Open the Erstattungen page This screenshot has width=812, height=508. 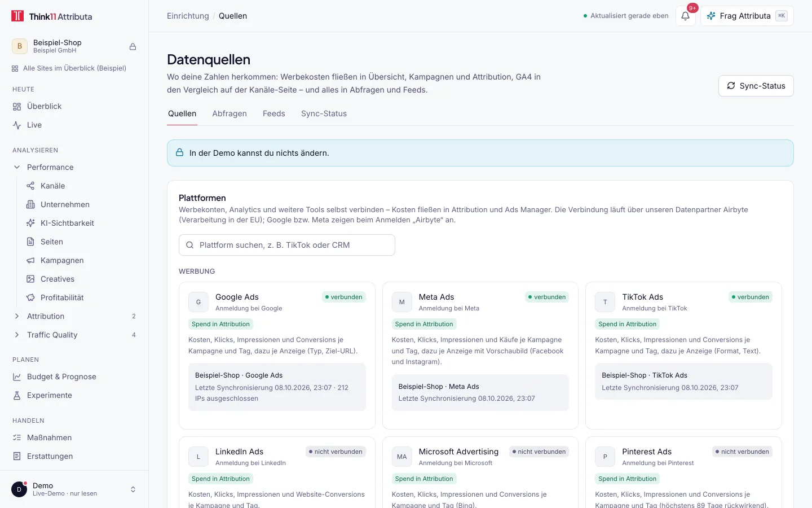(x=74, y=456)
